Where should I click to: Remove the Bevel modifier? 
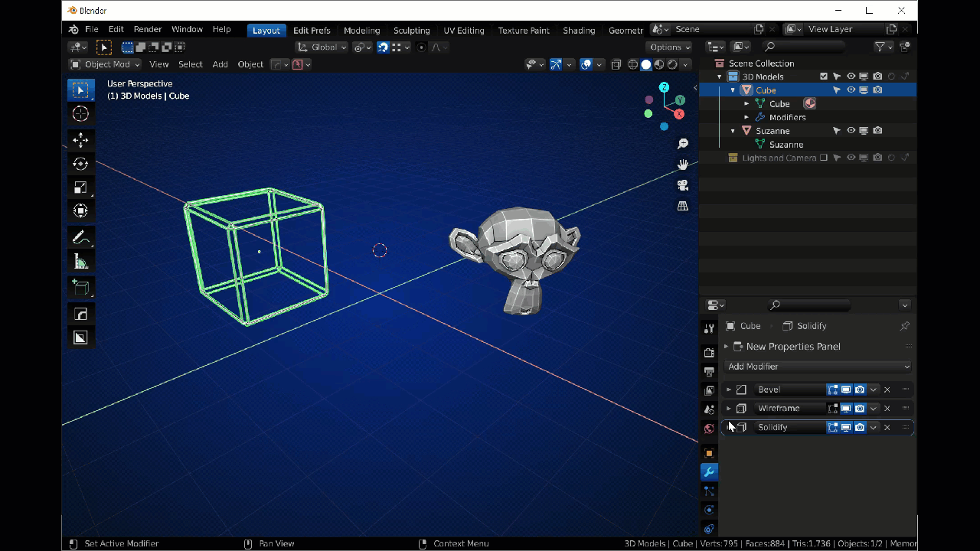pyautogui.click(x=887, y=390)
